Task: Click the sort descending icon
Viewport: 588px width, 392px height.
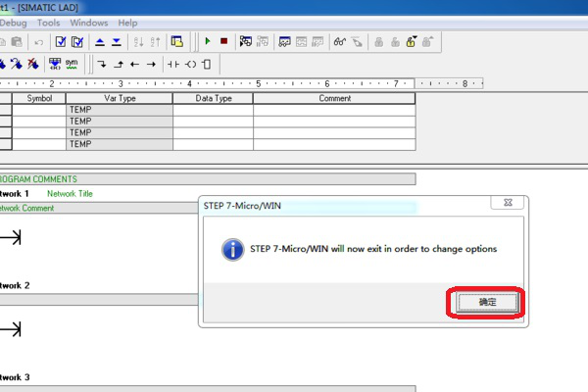Action: tap(155, 41)
